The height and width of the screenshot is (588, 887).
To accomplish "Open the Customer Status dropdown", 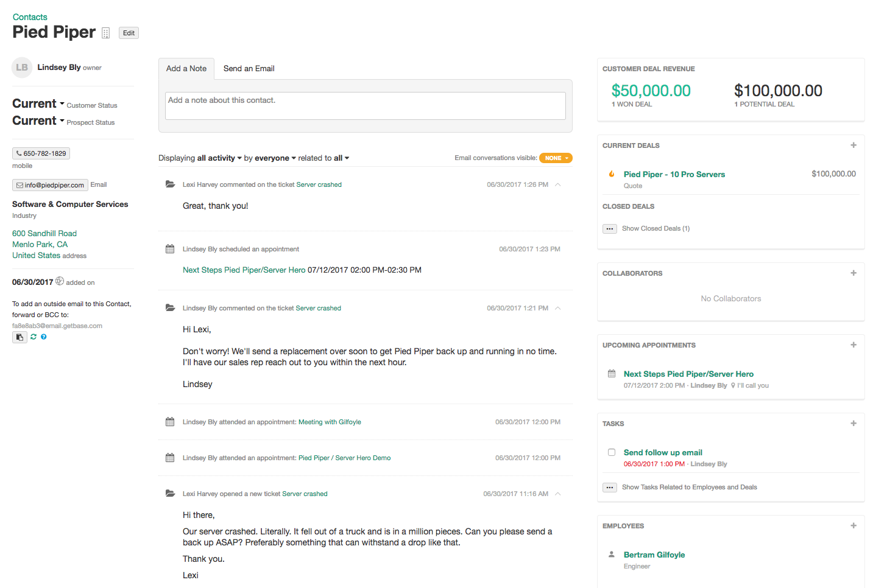I will coord(38,104).
